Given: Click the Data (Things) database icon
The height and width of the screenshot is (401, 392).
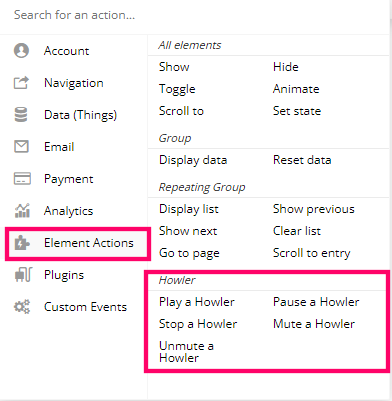Looking at the screenshot, I should [21, 115].
